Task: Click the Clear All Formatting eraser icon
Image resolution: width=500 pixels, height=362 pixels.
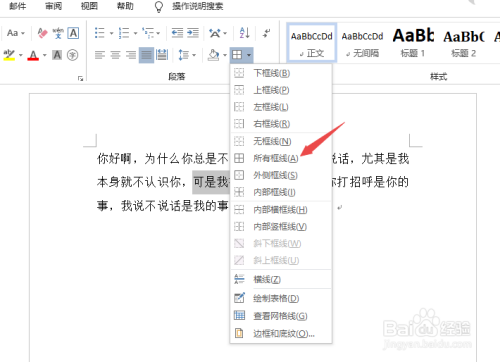Action: click(x=42, y=33)
